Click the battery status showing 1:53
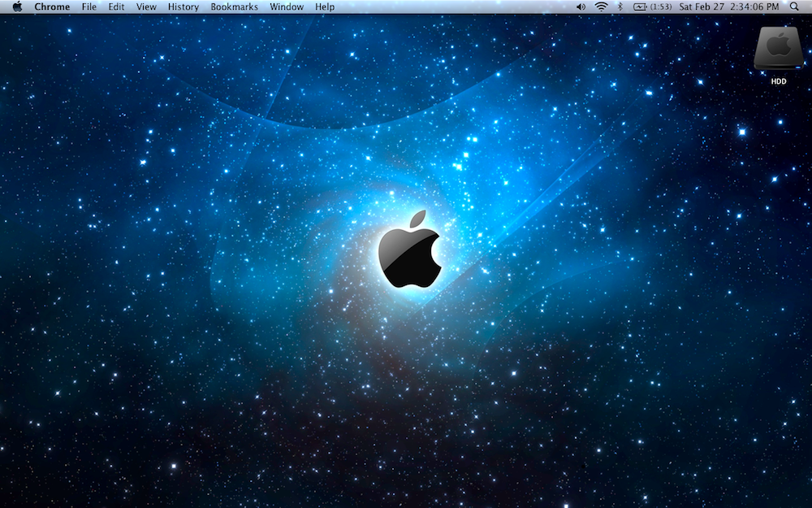The width and height of the screenshot is (812, 508). [x=652, y=7]
